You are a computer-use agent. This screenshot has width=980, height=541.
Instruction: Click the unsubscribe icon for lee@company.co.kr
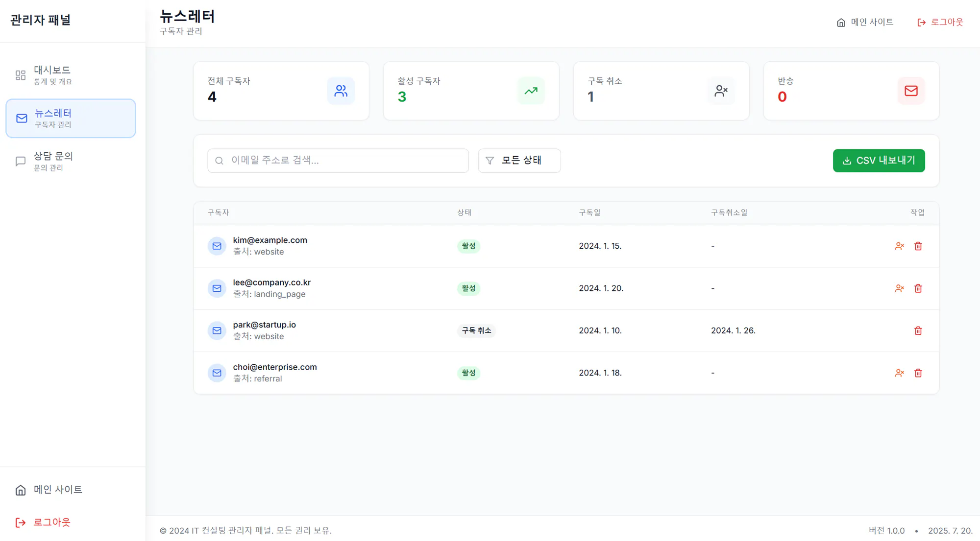pyautogui.click(x=899, y=288)
